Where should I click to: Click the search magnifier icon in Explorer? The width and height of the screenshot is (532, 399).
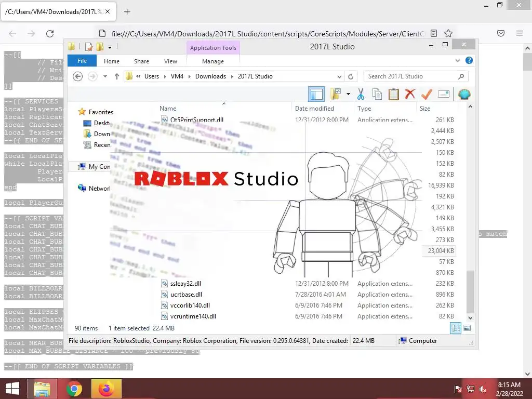(461, 76)
